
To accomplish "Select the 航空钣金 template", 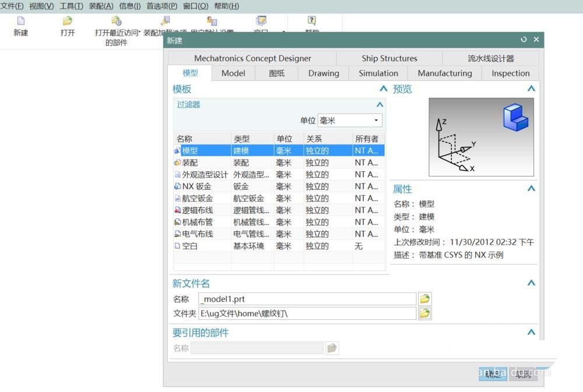I will pos(198,198).
